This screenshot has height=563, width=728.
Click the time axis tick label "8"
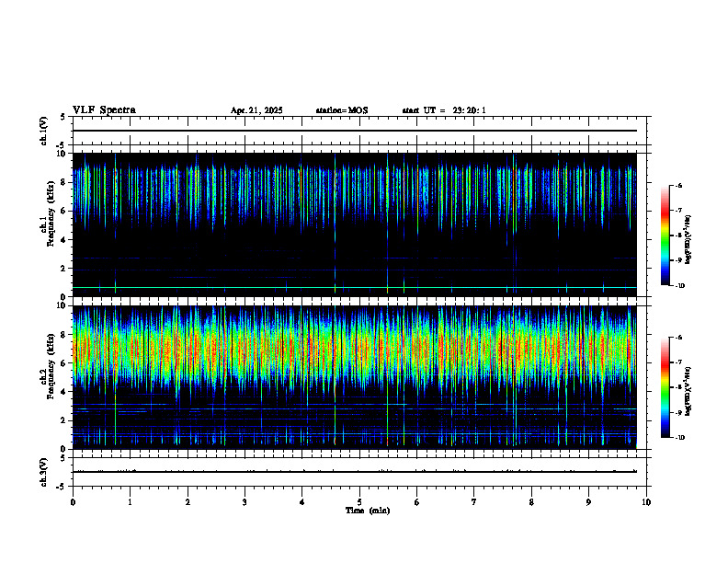[x=531, y=502]
